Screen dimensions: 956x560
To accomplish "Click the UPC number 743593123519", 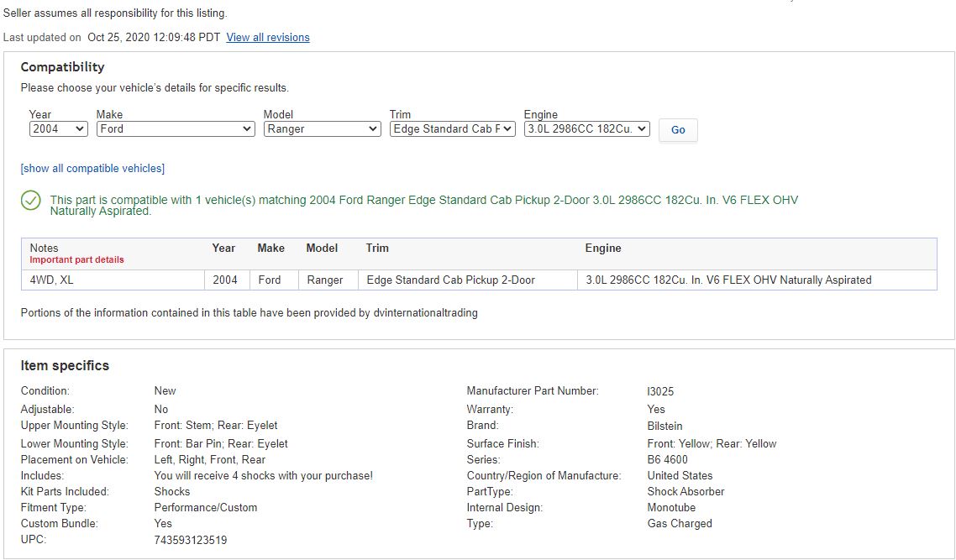I will point(190,540).
